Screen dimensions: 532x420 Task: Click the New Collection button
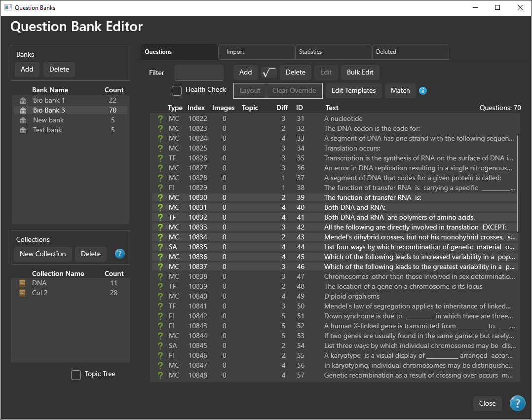click(x=43, y=254)
